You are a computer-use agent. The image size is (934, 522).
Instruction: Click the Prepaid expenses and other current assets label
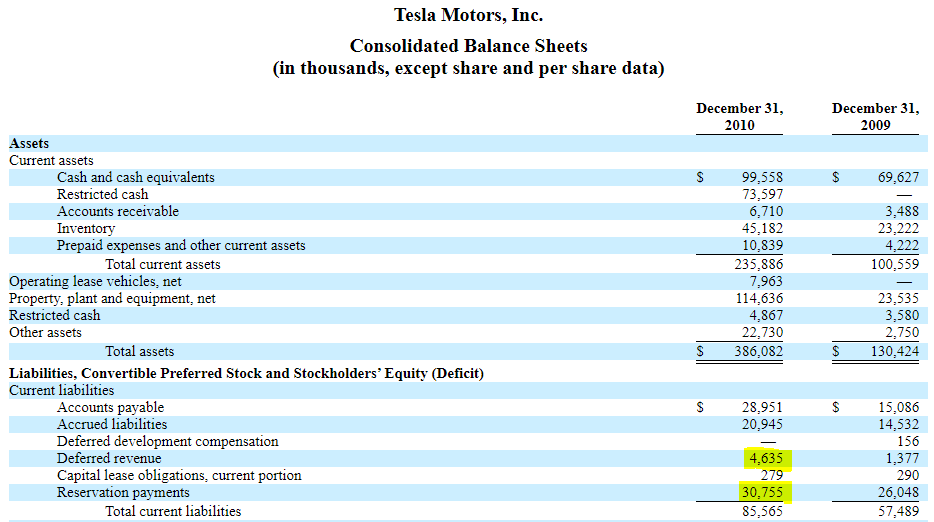coord(181,245)
